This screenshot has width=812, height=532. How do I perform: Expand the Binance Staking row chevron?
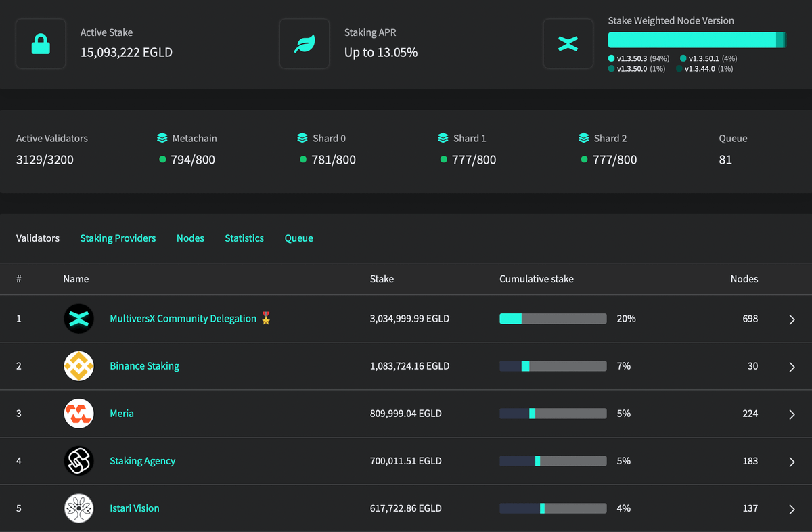792,367
